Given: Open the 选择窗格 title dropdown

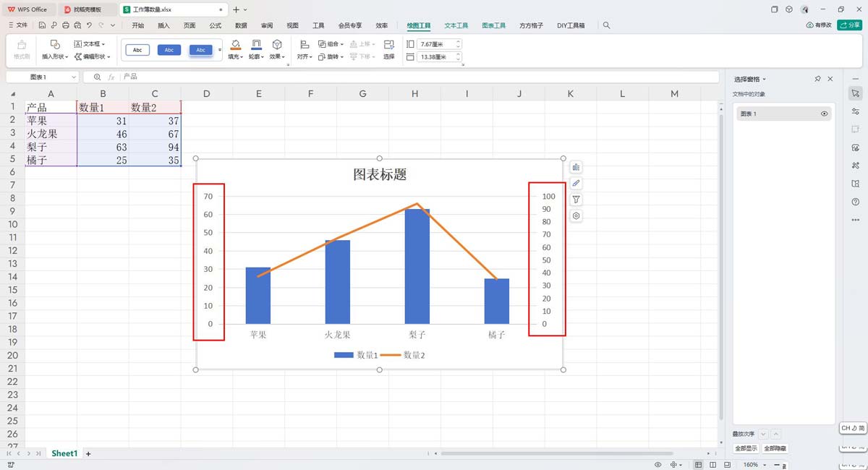Looking at the screenshot, I should coord(765,80).
